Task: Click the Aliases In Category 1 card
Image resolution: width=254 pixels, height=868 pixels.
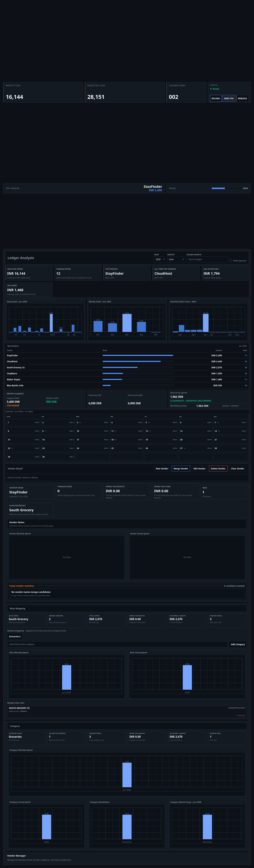Action: [x=67, y=738]
